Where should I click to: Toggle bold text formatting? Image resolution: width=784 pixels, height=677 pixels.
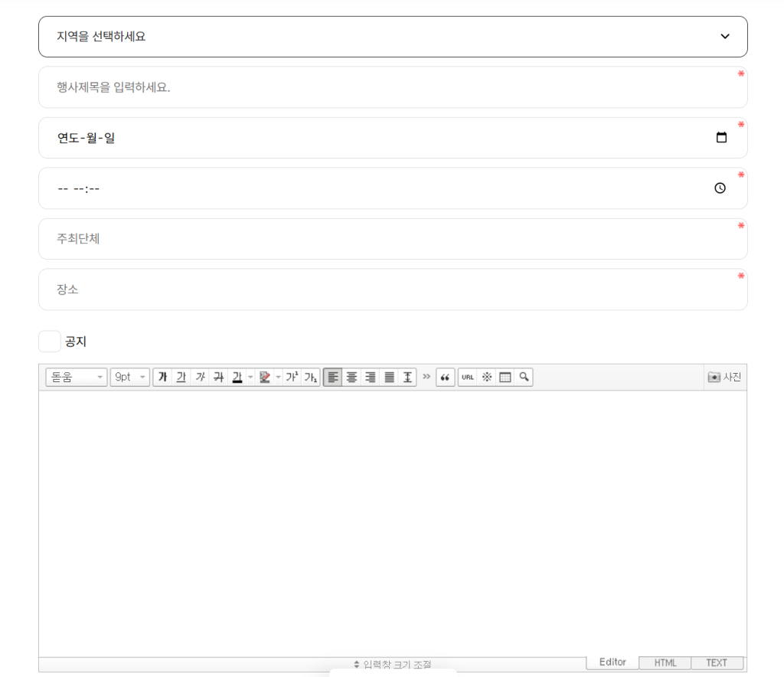pyautogui.click(x=162, y=377)
